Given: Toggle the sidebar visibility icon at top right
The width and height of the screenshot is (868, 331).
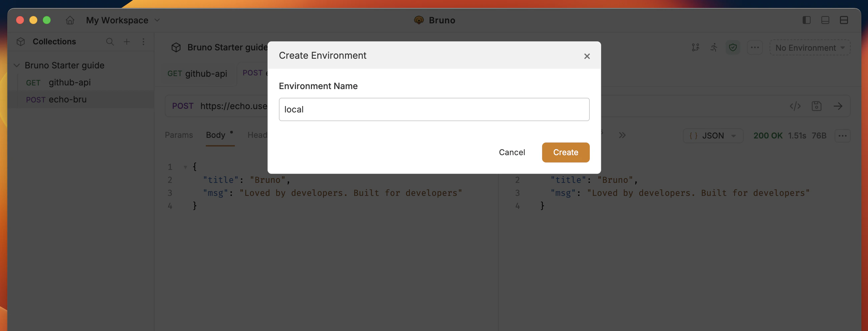Looking at the screenshot, I should 806,20.
